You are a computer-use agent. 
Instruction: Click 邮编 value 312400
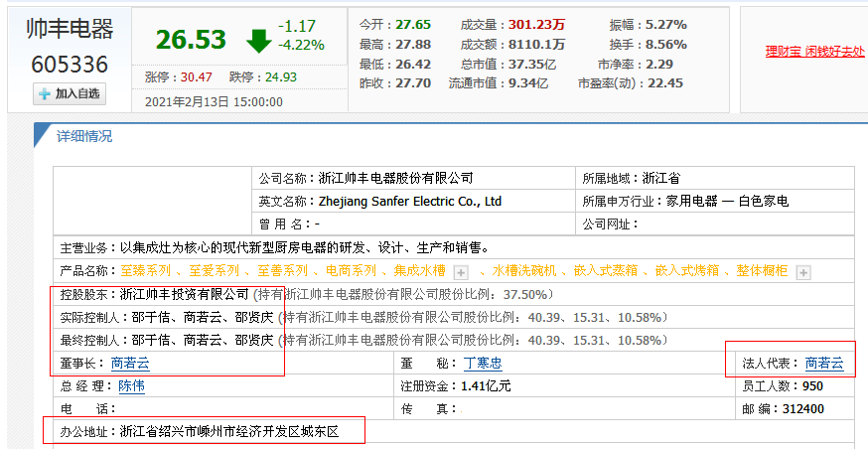(x=803, y=409)
